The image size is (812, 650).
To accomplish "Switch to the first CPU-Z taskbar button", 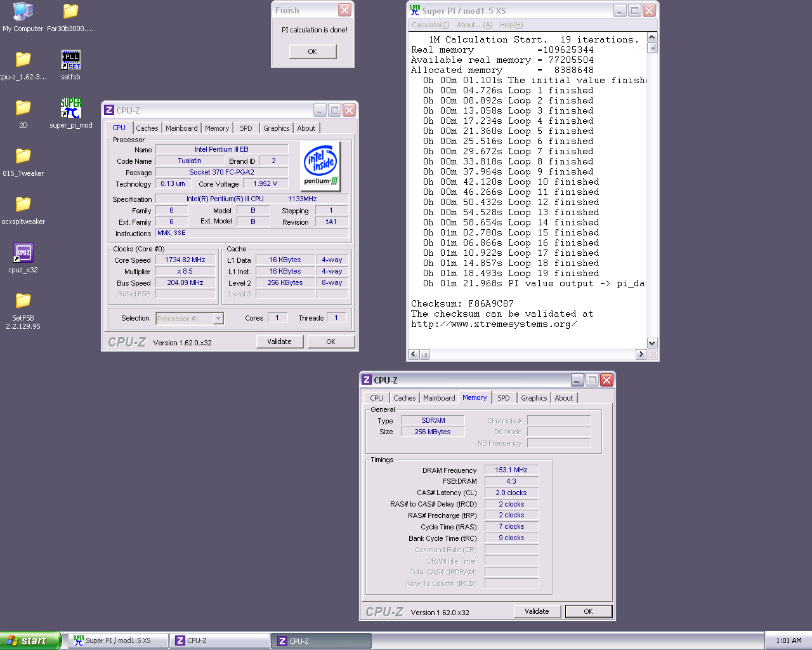I will point(219,640).
